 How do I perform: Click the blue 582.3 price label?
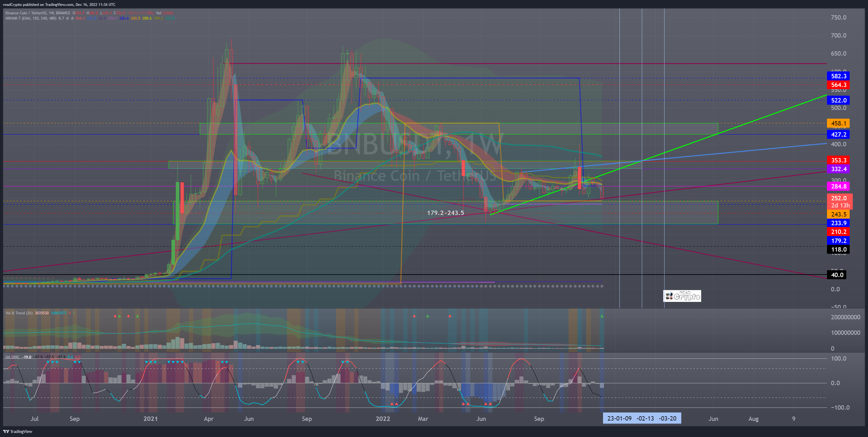click(838, 76)
